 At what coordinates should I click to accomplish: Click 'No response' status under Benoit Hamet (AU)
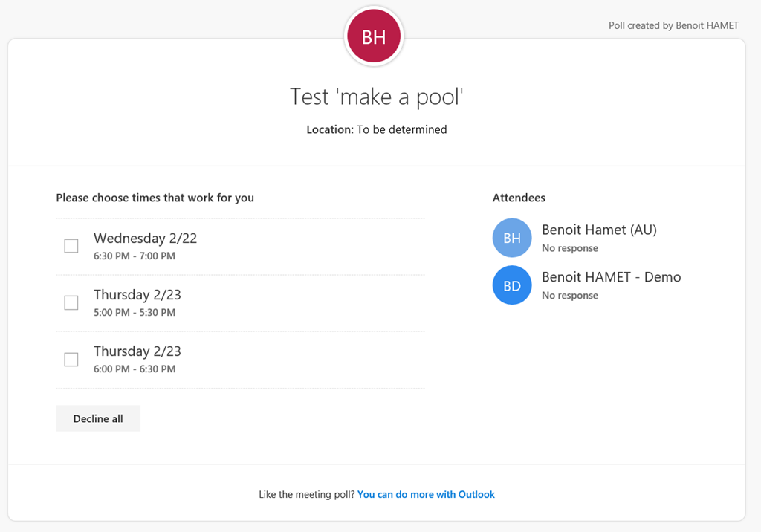click(569, 248)
